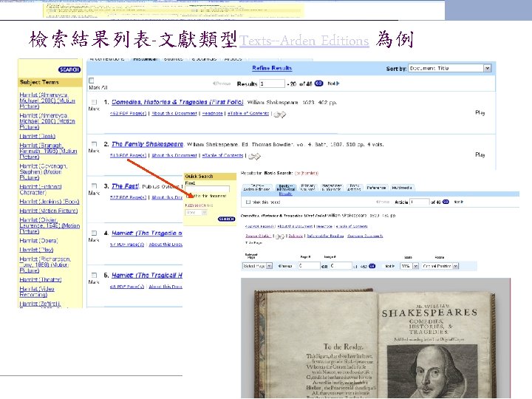Mark result 4 Hamlet (The Tragedie
The height and width of the screenshot is (399, 532).
pyautogui.click(x=94, y=233)
